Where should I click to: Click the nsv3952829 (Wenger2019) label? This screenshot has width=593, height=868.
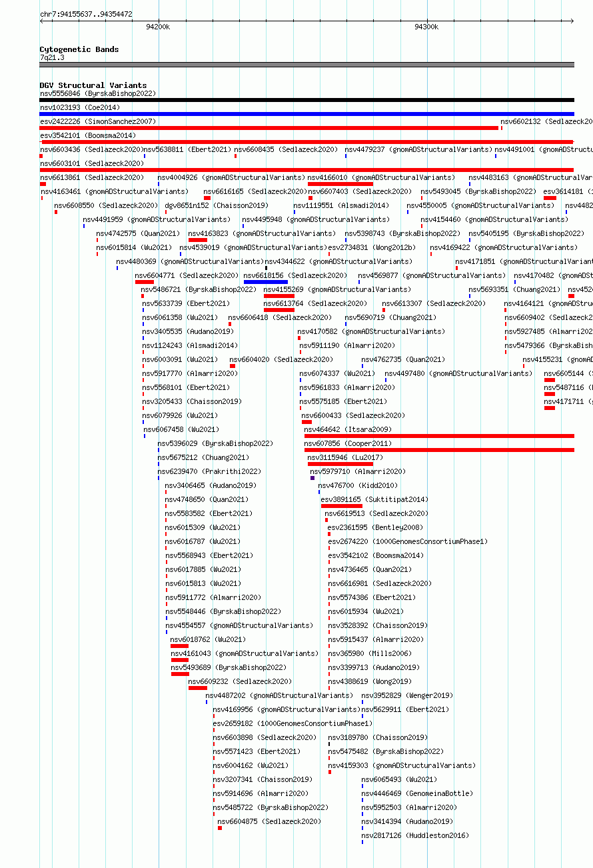point(407,695)
